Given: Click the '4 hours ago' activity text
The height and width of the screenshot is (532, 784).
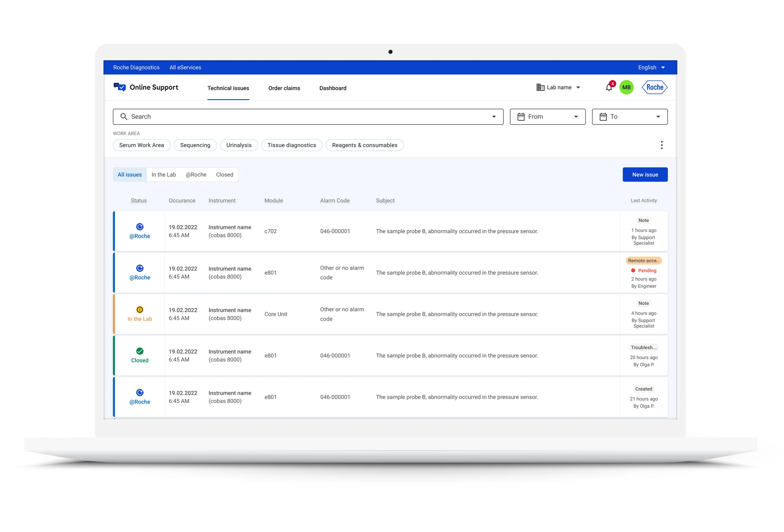Looking at the screenshot, I should pos(644,313).
